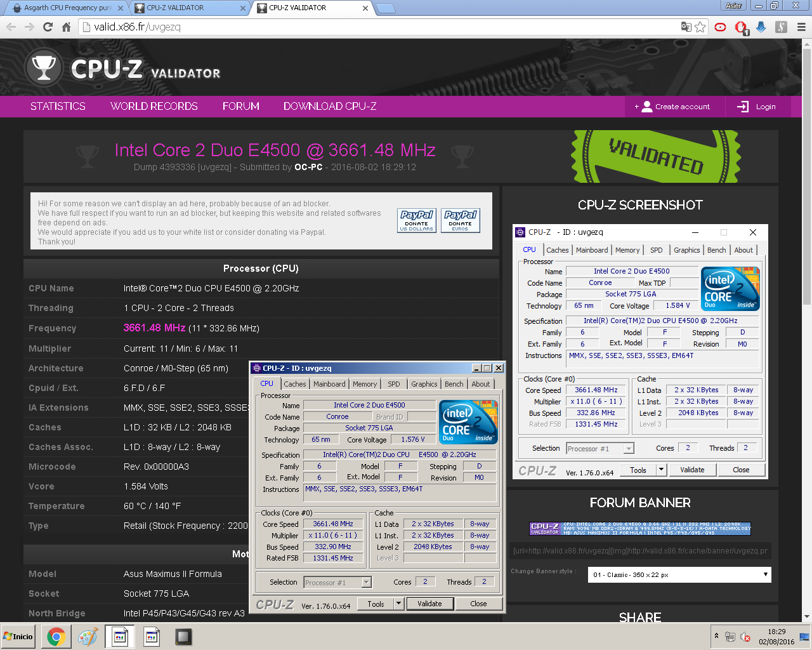Screen dimensions: 812x650
Task: Switch to the second CPU-Z VALIDATOR browser tab
Action: (x=189, y=8)
